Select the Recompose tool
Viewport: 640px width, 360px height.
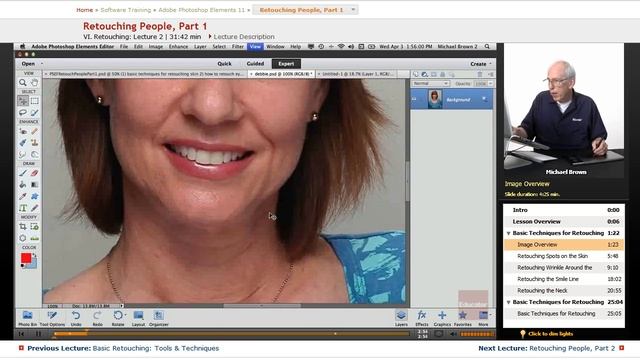pos(35,227)
